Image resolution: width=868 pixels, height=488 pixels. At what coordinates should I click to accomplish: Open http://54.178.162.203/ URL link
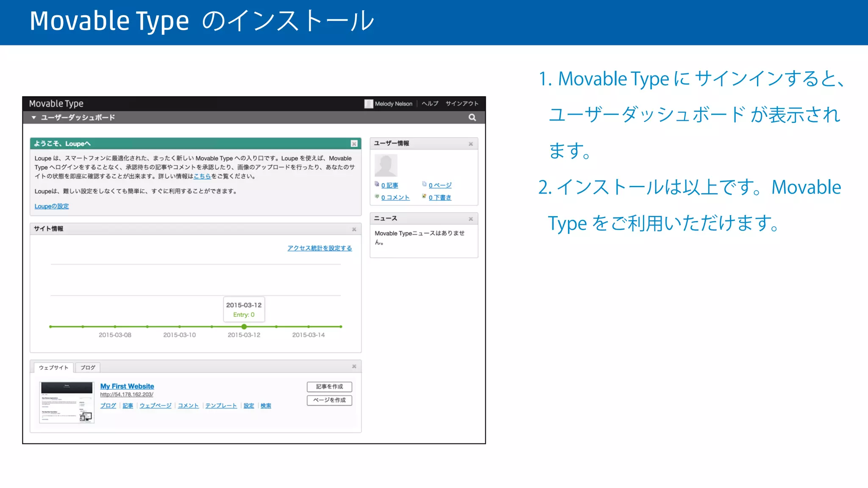[127, 395]
